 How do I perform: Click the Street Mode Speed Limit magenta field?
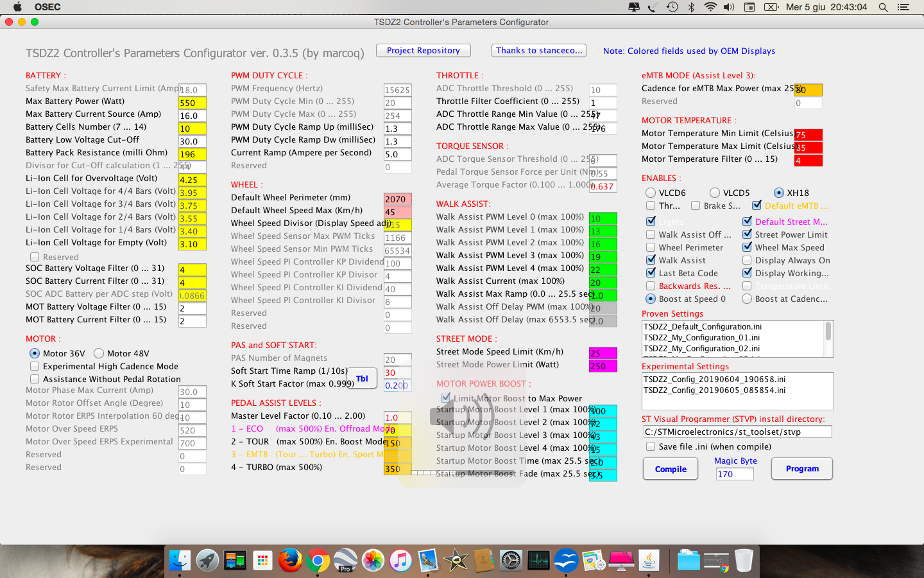pyautogui.click(x=603, y=353)
